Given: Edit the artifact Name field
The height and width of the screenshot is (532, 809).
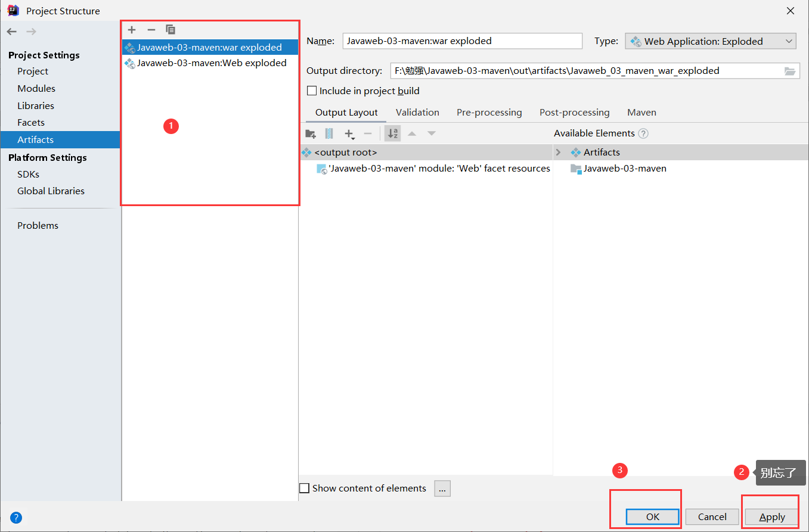Looking at the screenshot, I should 463,41.
